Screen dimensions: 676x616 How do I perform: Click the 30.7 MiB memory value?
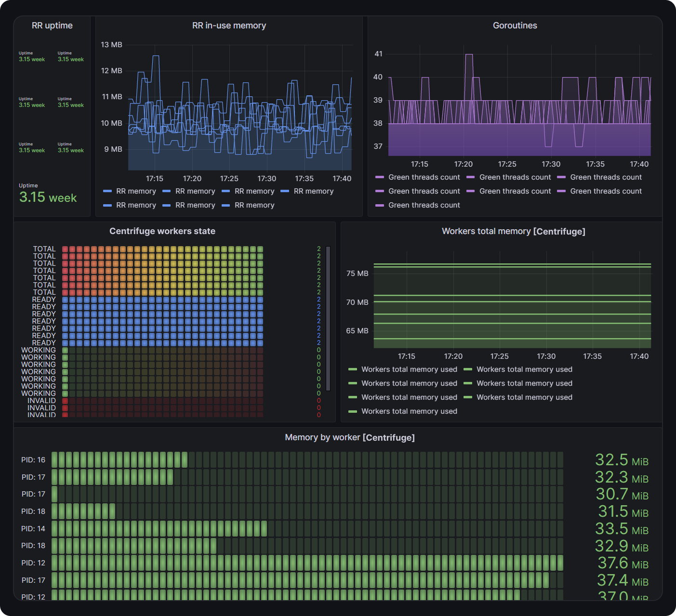click(622, 495)
